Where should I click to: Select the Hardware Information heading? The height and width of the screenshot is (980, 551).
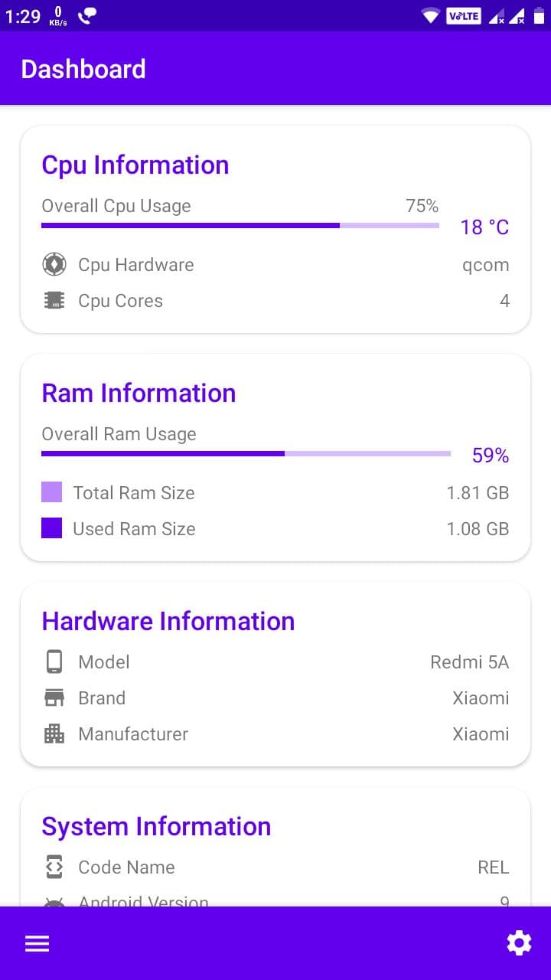pyautogui.click(x=168, y=621)
